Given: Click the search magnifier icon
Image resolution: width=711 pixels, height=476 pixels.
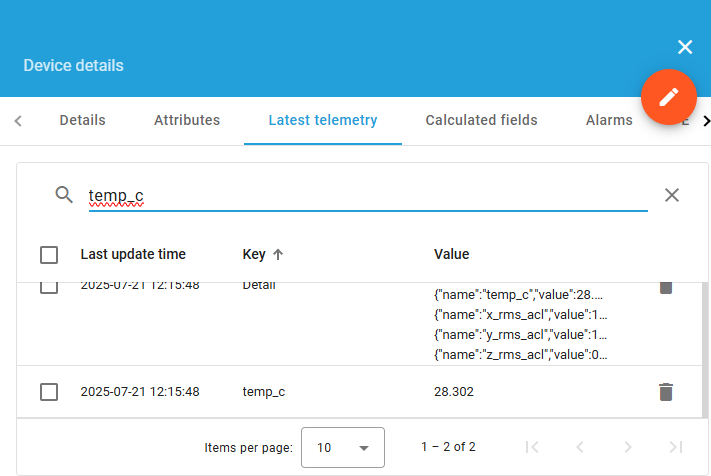Looking at the screenshot, I should [x=64, y=195].
